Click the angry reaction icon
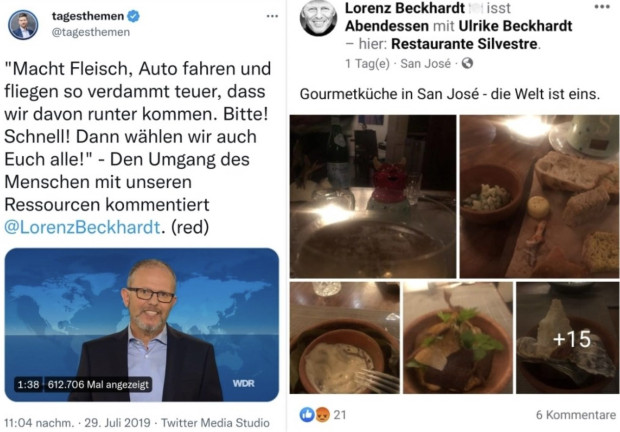This screenshot has height=432, width=620. click(x=322, y=415)
